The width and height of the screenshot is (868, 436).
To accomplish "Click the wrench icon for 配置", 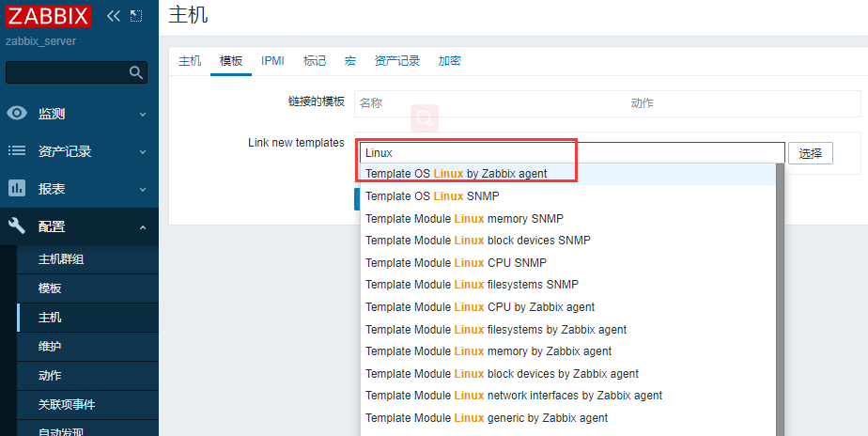I will pos(17,226).
